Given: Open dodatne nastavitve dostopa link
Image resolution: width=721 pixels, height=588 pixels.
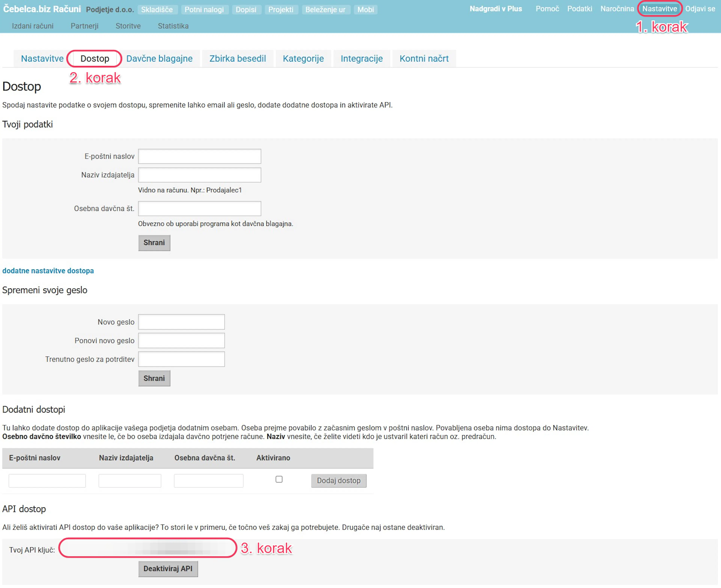Looking at the screenshot, I should pos(48,271).
